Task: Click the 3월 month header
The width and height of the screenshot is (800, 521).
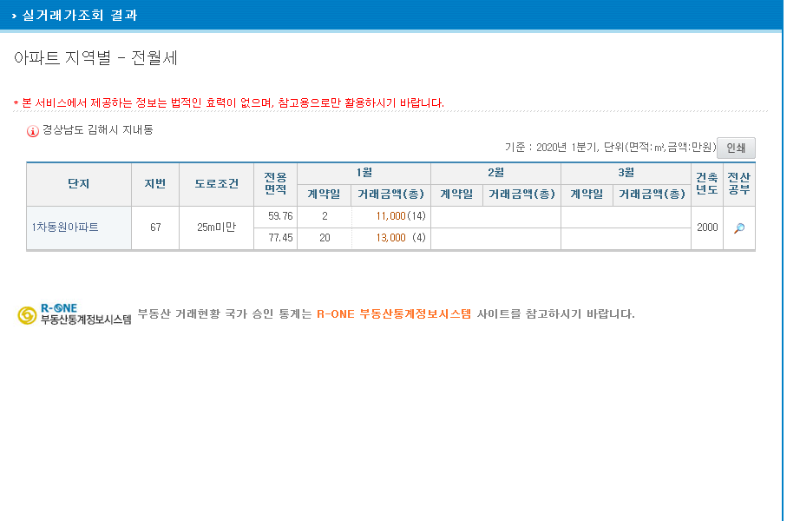Action: tap(626, 173)
